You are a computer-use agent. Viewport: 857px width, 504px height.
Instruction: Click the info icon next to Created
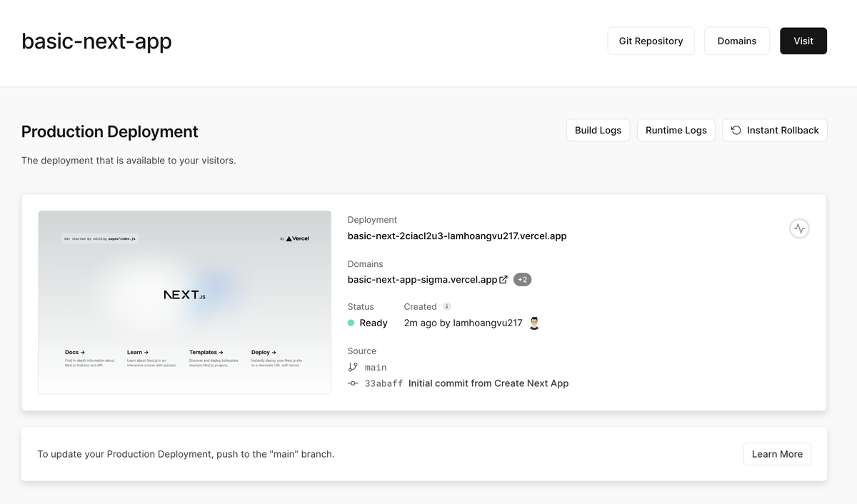click(447, 306)
